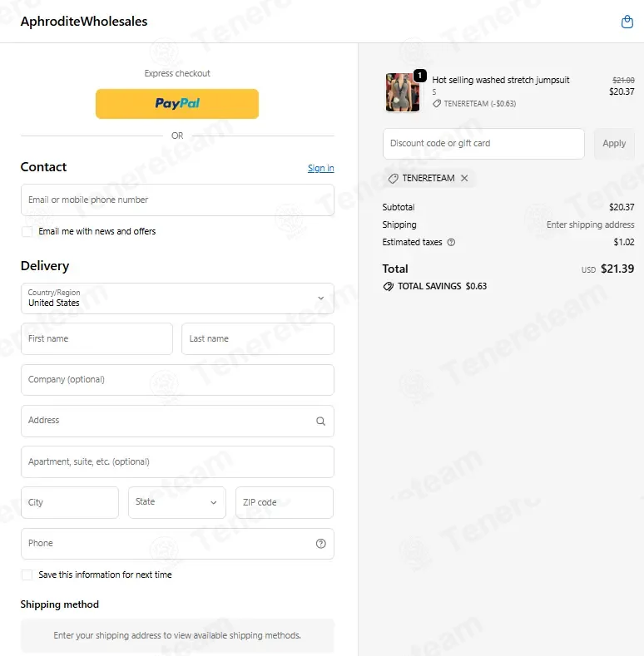This screenshot has width=644, height=656.
Task: Click the Apply discount button
Action: [614, 144]
